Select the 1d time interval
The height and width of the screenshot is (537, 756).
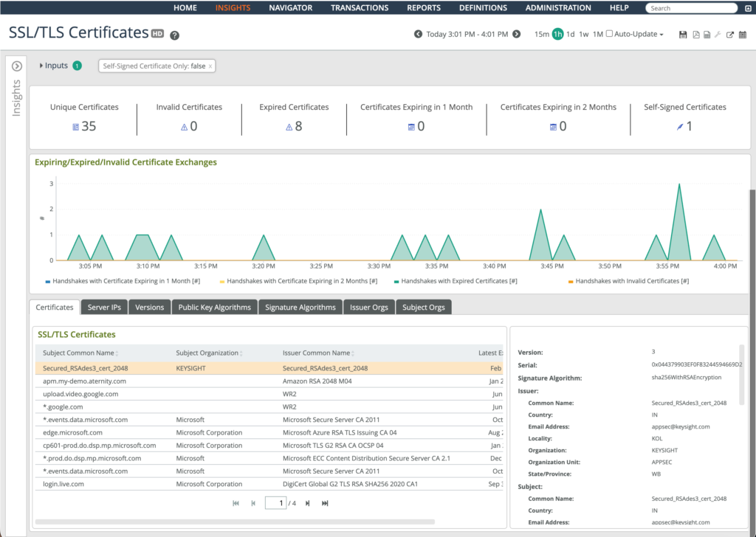point(571,34)
